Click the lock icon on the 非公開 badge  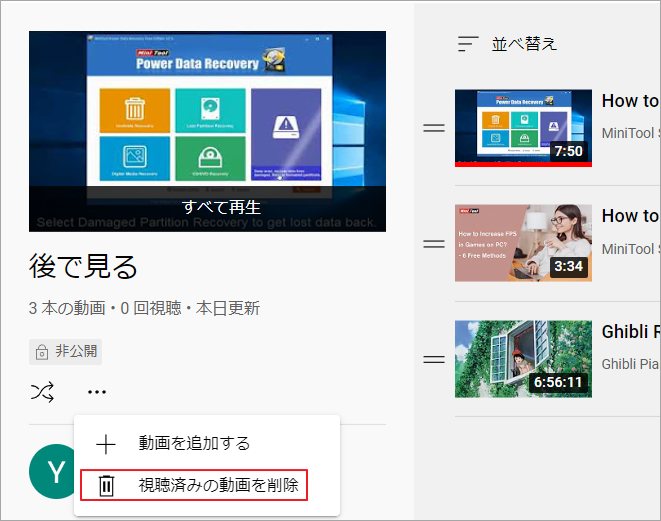pyautogui.click(x=42, y=352)
